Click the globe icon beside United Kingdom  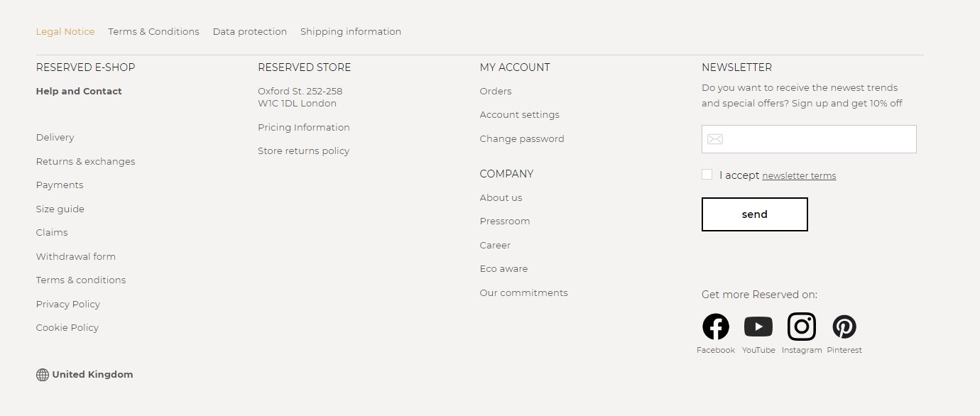(x=41, y=374)
